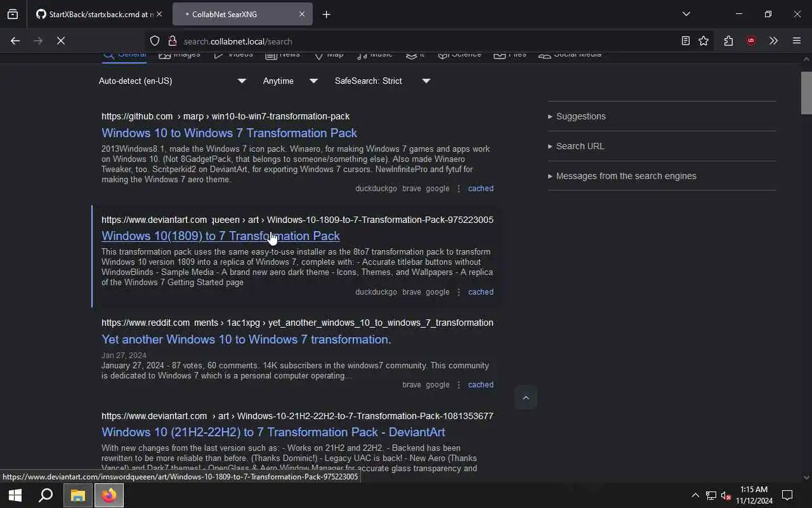
Task: Open the Windows 10 (21H2-22H2) to 7 Transformation Pack result
Action: click(x=273, y=432)
